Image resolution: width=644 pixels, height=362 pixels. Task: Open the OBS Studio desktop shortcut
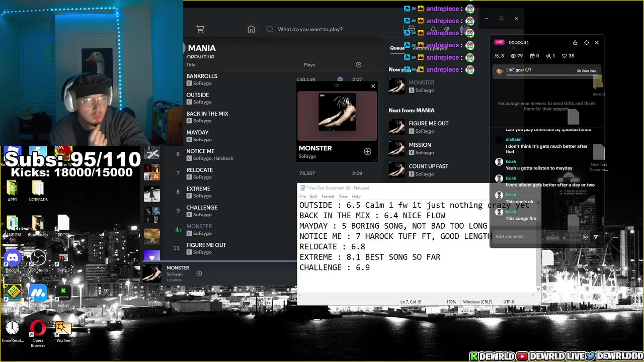[38, 261]
